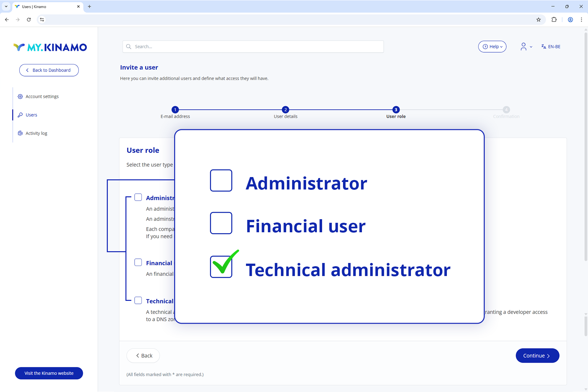Click the Users | Kinamo browser tab
This screenshot has width=588, height=392.
(x=47, y=7)
